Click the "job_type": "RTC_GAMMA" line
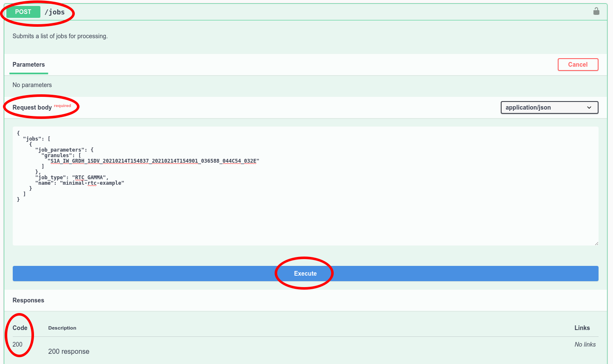This screenshot has width=613, height=364. pos(72,178)
